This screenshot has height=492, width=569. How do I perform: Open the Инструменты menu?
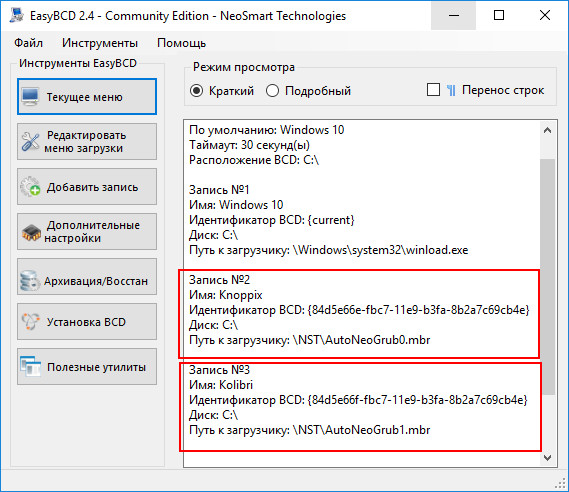(x=100, y=43)
